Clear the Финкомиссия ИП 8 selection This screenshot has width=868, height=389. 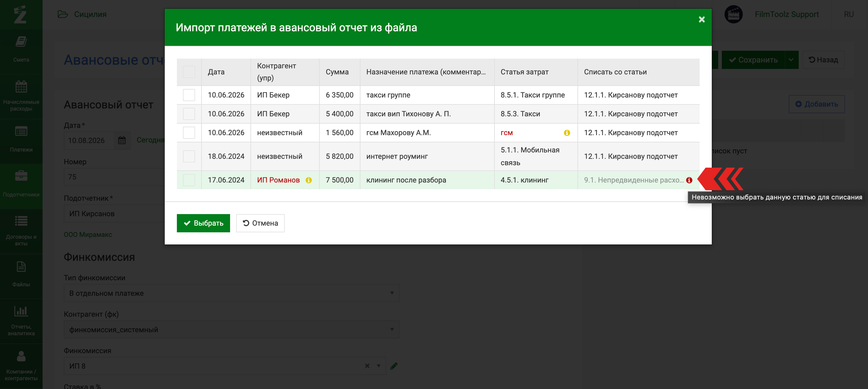[x=367, y=366]
